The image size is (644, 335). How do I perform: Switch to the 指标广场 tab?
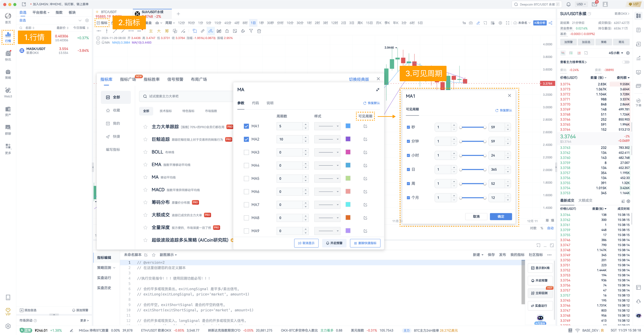tap(128, 79)
